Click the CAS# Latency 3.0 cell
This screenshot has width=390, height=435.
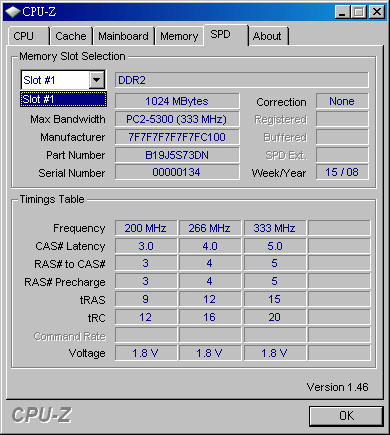point(146,246)
